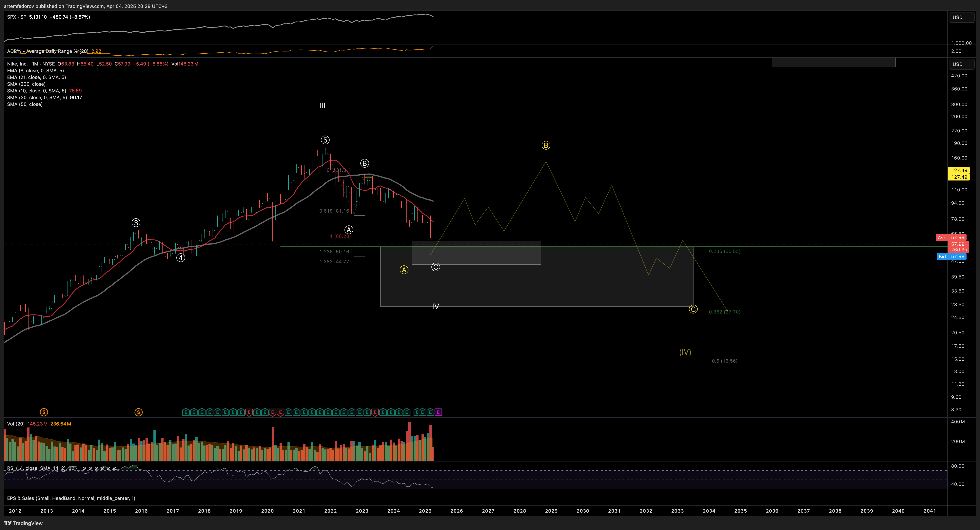This screenshot has width=980, height=530.
Task: Click the 8.30 price axis label
Action: pos(956,410)
